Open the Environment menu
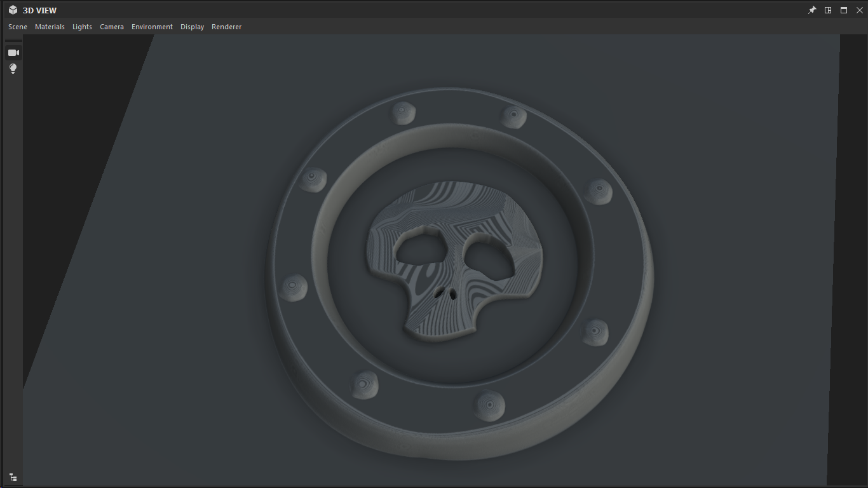 [152, 27]
